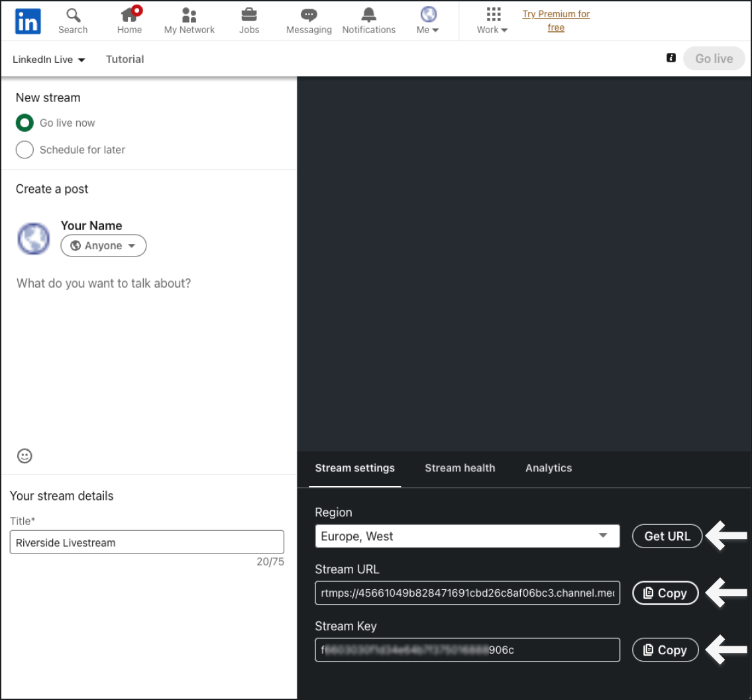This screenshot has width=752, height=700.
Task: Open the Search icon in the navbar
Action: [x=73, y=15]
